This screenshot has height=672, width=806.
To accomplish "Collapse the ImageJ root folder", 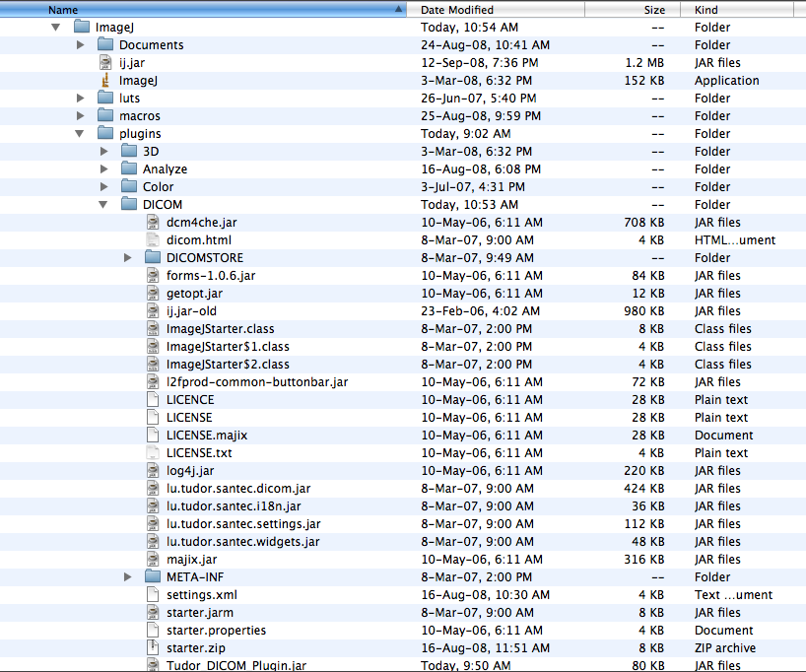I will (56, 28).
